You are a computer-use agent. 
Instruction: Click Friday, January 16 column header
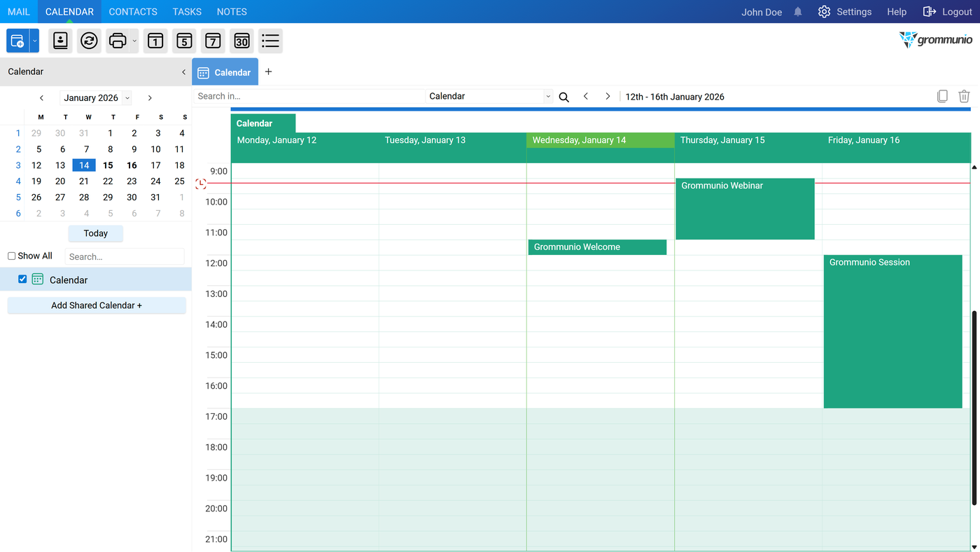pyautogui.click(x=896, y=141)
